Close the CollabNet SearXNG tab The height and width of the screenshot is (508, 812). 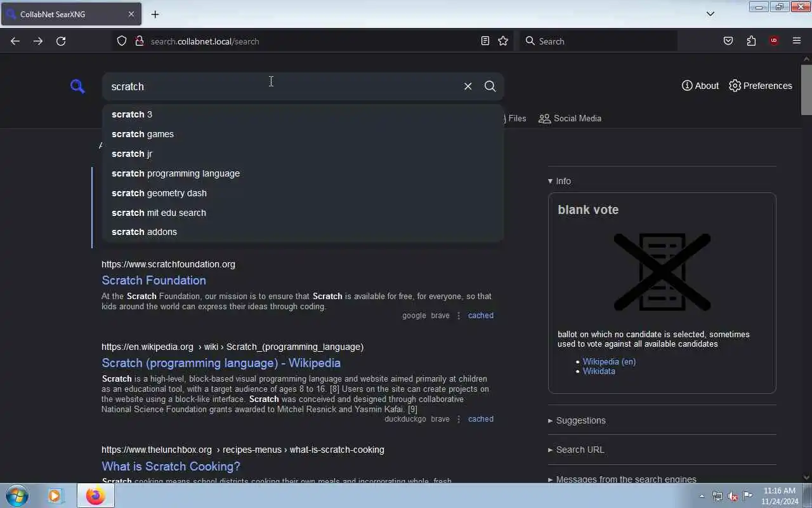tap(131, 14)
